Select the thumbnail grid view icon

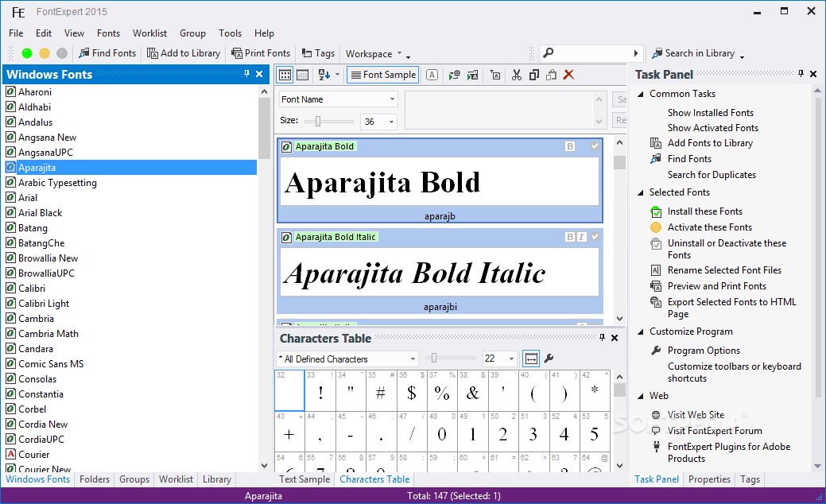285,75
